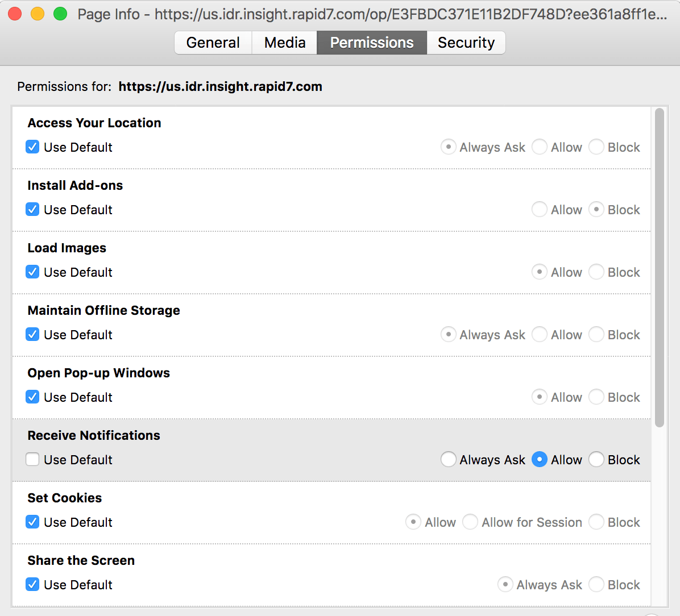The image size is (680, 616).
Task: Set Open Pop-up Windows to Block
Action: [596, 397]
